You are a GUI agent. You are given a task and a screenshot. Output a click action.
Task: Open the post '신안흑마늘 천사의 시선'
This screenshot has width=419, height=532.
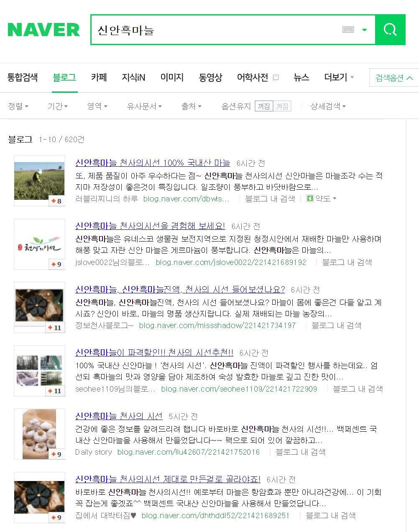119,416
